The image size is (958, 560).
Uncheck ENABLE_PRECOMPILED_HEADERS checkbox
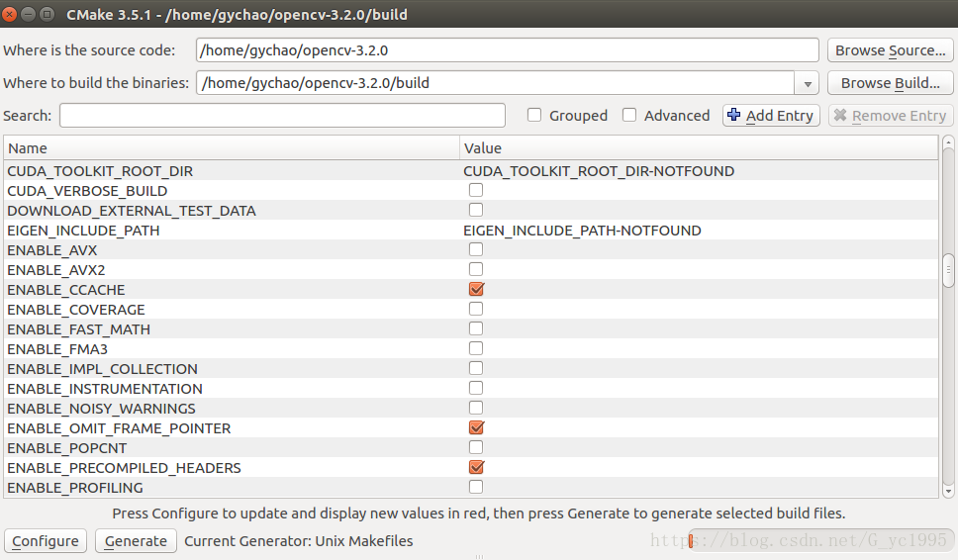click(476, 467)
